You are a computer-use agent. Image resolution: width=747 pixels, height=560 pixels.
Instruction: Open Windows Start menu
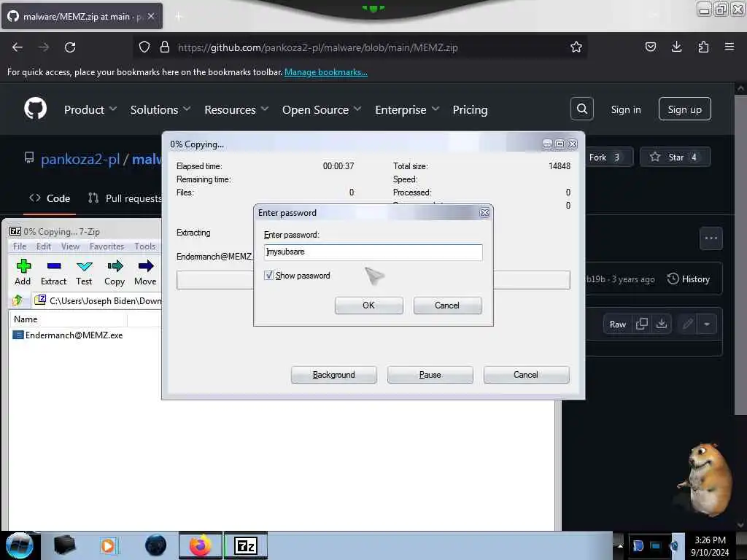(19, 545)
